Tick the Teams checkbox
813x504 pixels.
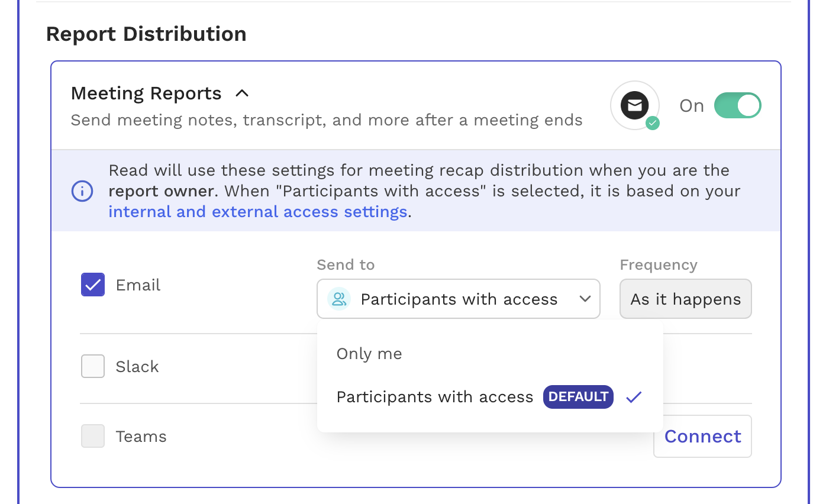pyautogui.click(x=93, y=436)
